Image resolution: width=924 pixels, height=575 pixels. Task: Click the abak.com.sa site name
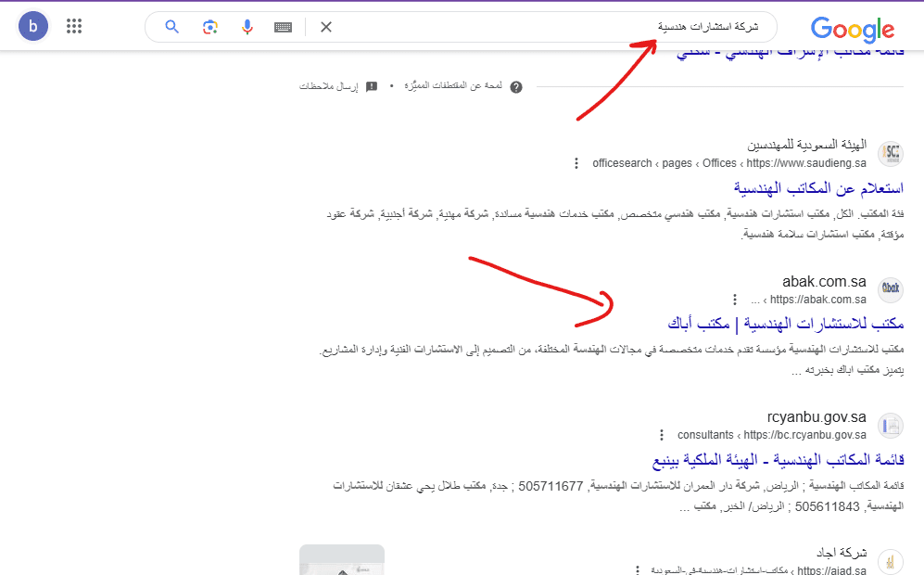point(824,282)
